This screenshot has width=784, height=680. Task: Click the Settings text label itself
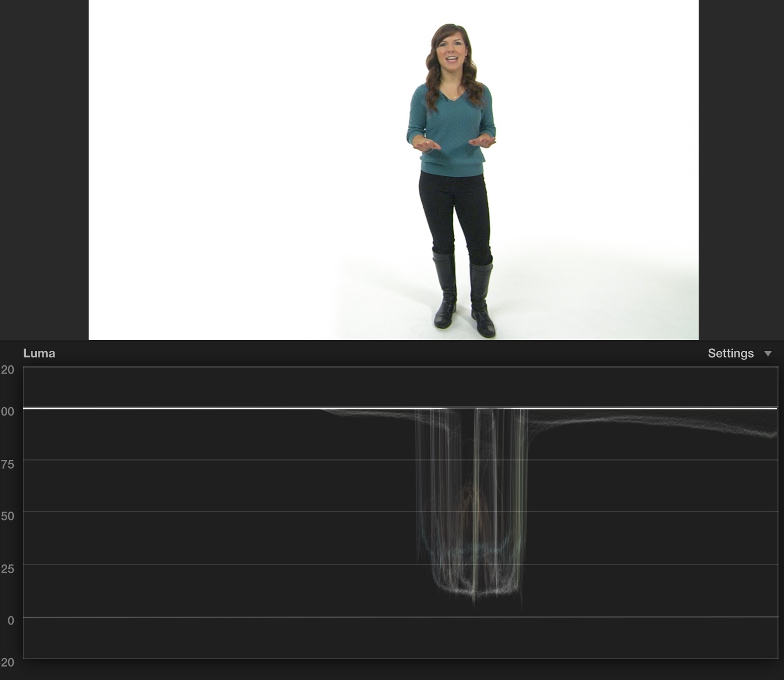tap(731, 353)
